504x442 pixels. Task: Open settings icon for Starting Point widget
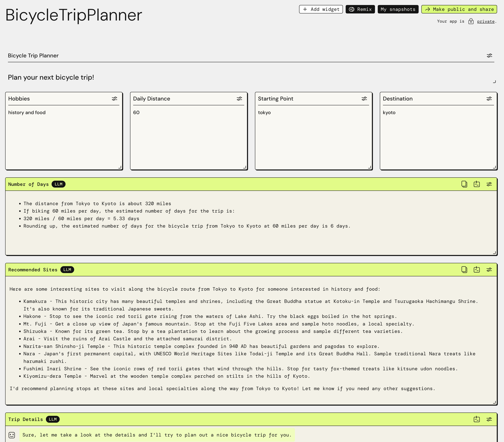[x=364, y=99]
